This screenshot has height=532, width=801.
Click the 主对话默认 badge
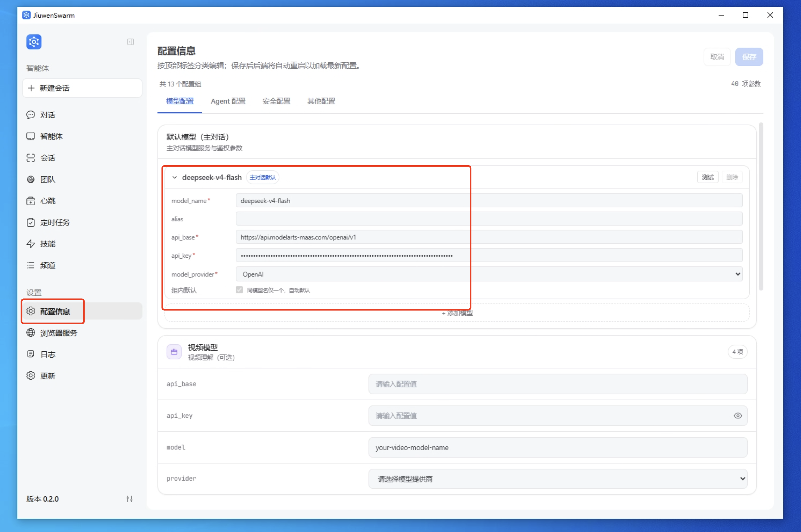pyautogui.click(x=262, y=177)
